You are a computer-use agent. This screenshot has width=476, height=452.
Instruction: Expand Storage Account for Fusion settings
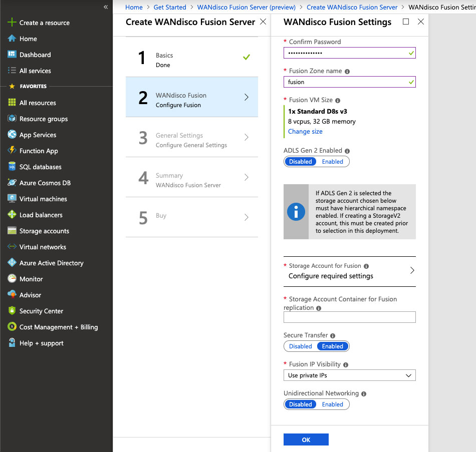click(349, 271)
